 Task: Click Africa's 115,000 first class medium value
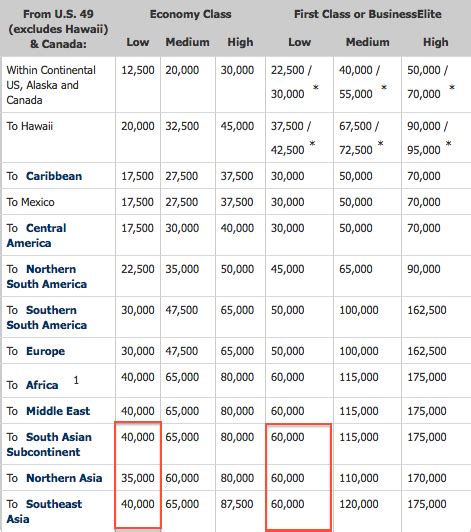tap(359, 377)
